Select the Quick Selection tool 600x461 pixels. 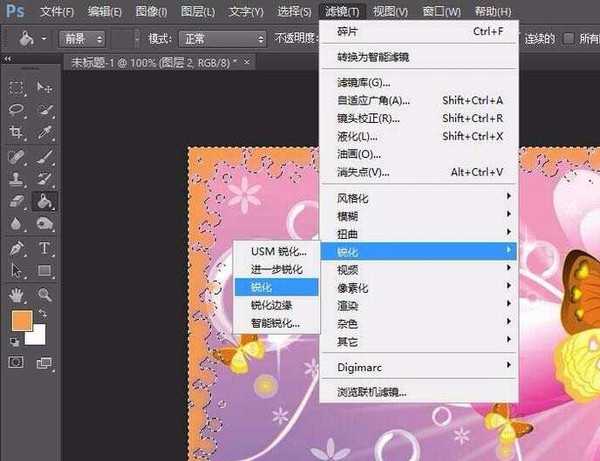44,110
